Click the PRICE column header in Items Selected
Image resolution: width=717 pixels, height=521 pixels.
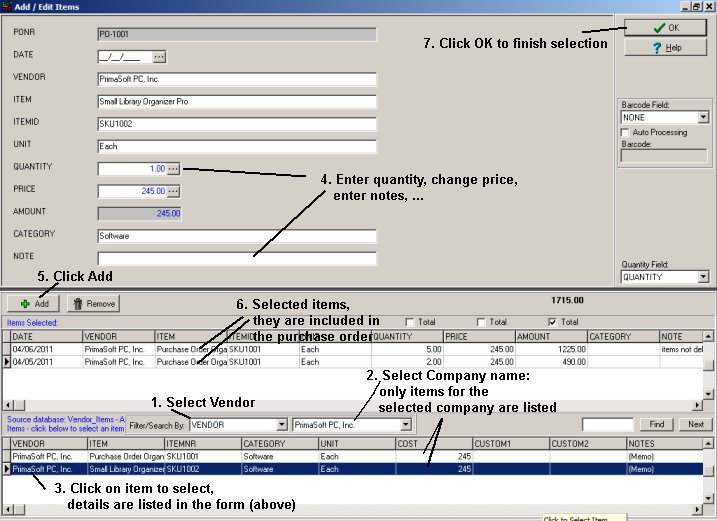(x=479, y=337)
